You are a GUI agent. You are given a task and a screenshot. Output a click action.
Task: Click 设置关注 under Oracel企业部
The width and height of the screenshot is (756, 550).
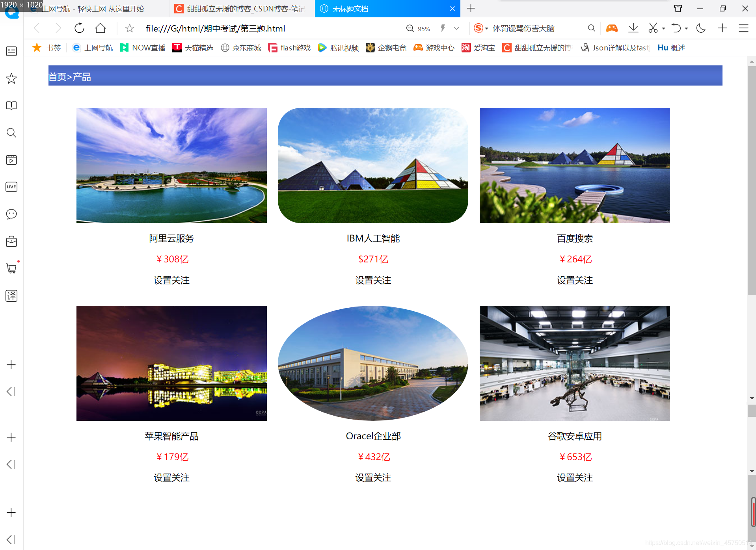pyautogui.click(x=373, y=478)
